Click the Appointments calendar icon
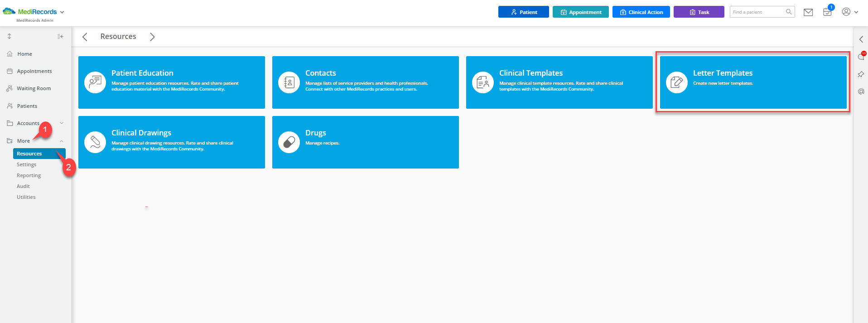This screenshot has width=868, height=323. click(10, 71)
